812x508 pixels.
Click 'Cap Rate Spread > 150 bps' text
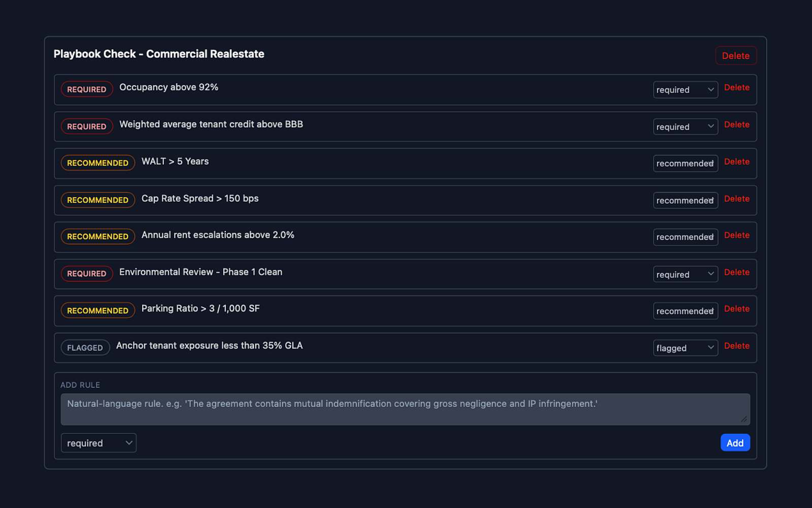click(200, 199)
